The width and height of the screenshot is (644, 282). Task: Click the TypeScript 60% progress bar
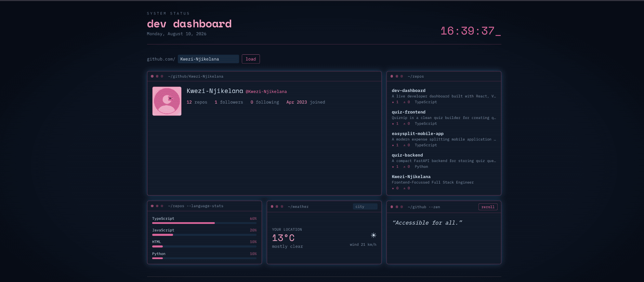205,223
